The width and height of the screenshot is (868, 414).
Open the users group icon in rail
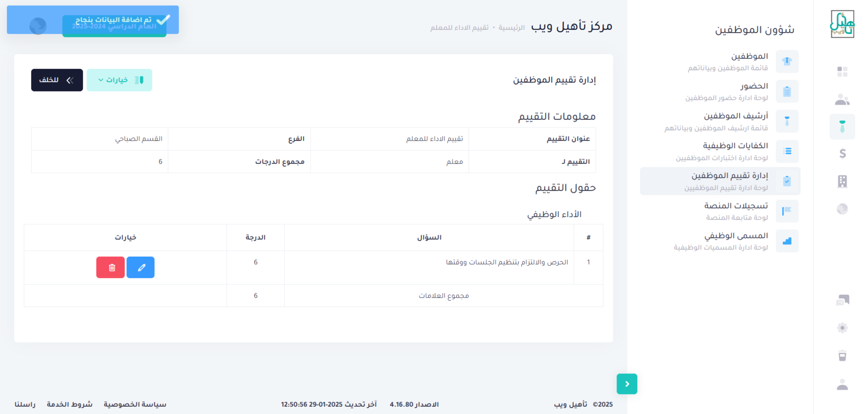click(842, 99)
